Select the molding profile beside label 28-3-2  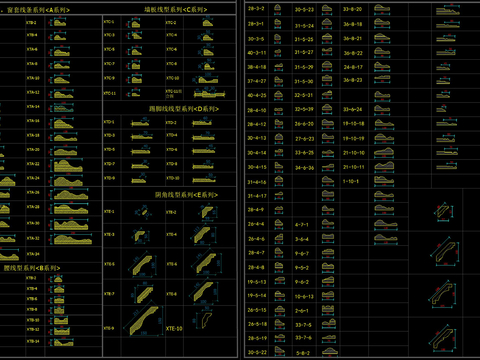[x=277, y=9]
